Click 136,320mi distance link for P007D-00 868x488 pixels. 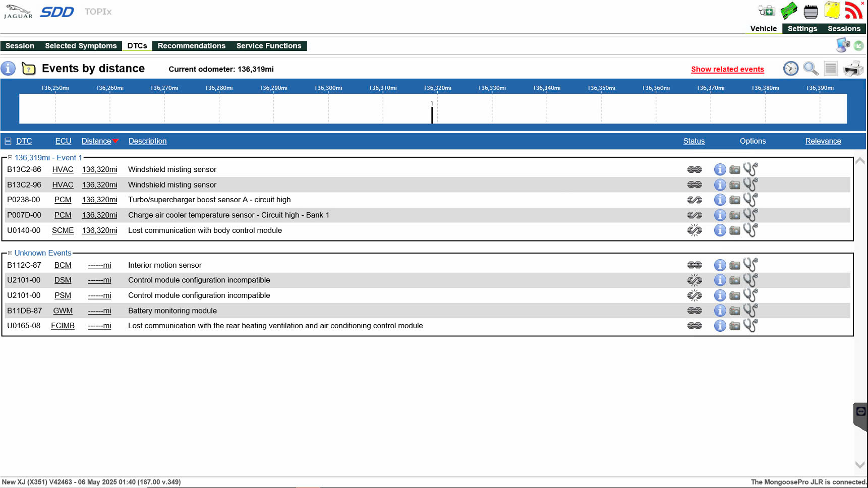[99, 215]
